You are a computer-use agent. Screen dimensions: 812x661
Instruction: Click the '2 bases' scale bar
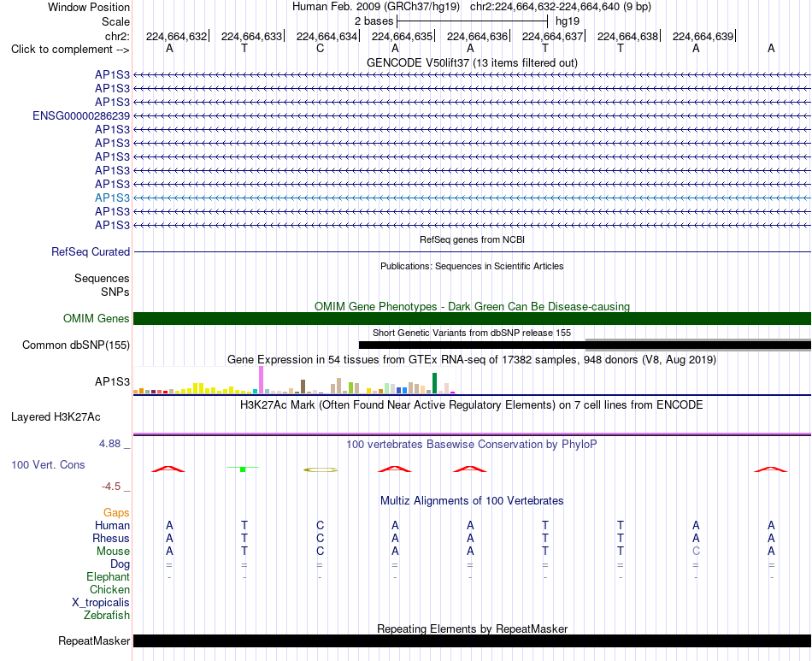coord(472,21)
